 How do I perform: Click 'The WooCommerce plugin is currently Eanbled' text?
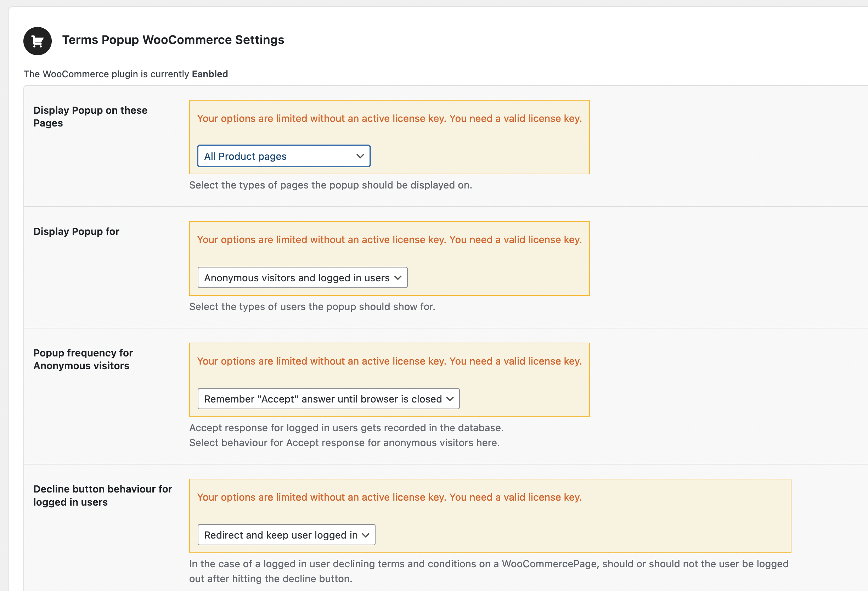tap(126, 74)
